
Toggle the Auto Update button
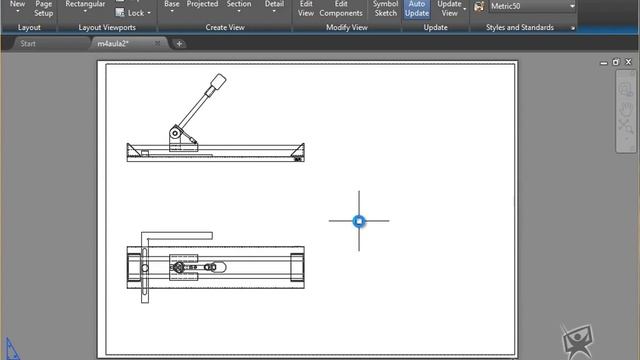[x=417, y=9]
